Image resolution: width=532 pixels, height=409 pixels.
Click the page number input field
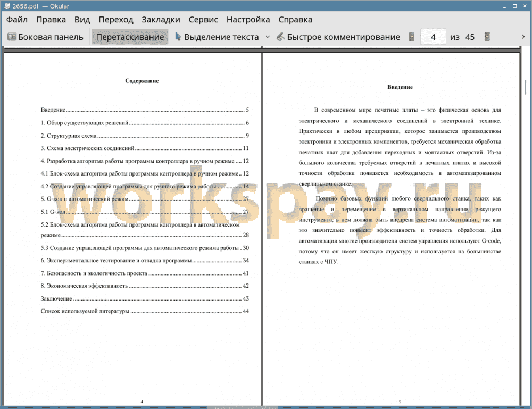click(433, 37)
